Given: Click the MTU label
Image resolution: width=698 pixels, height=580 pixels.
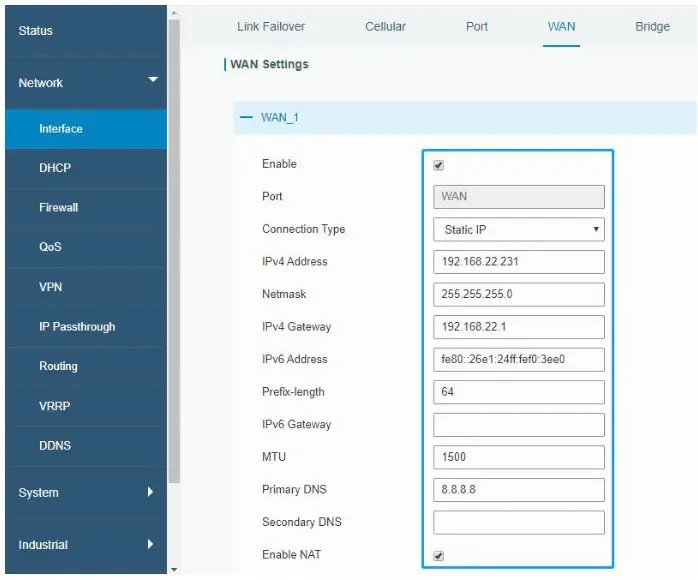Looking at the screenshot, I should pos(274,457).
